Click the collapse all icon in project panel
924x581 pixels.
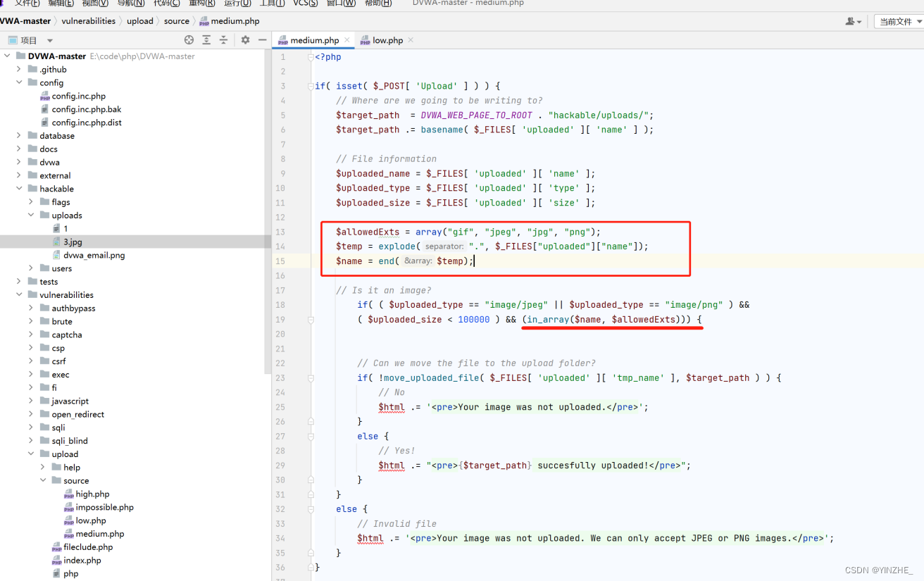(223, 40)
